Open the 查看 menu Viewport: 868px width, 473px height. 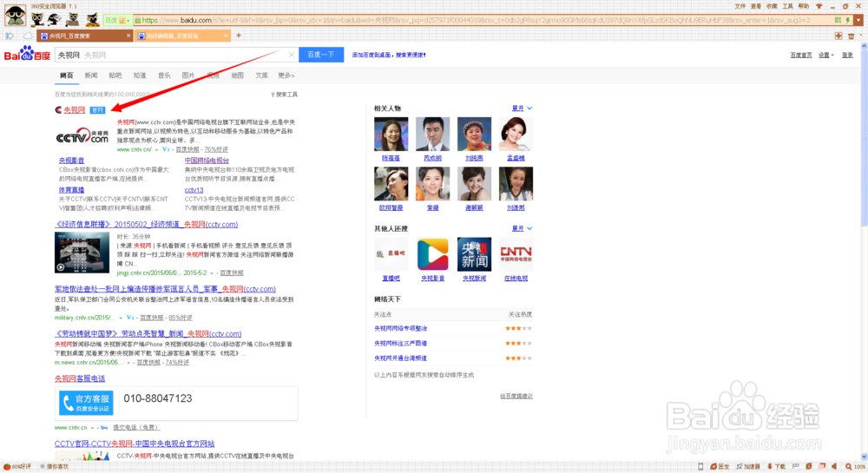tap(756, 6)
